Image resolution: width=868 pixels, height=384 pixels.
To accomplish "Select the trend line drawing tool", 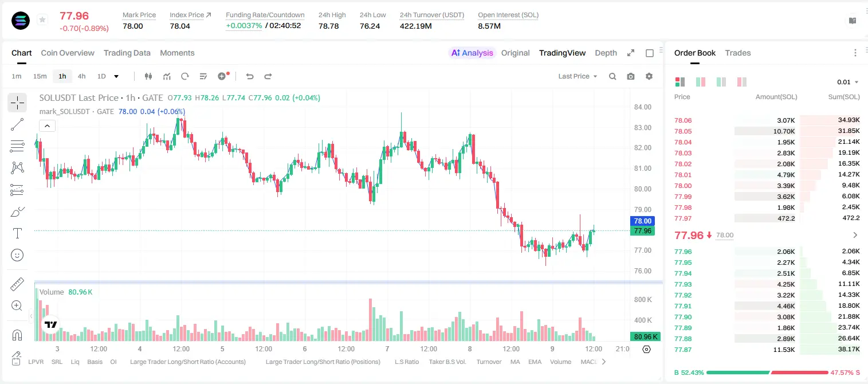I will tap(17, 124).
